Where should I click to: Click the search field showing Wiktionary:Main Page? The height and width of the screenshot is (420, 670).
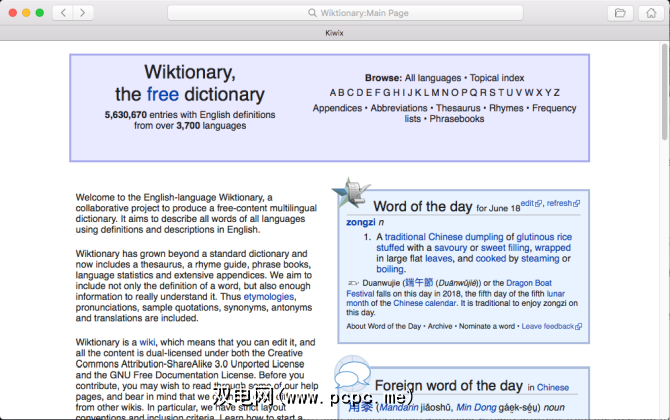(344, 13)
